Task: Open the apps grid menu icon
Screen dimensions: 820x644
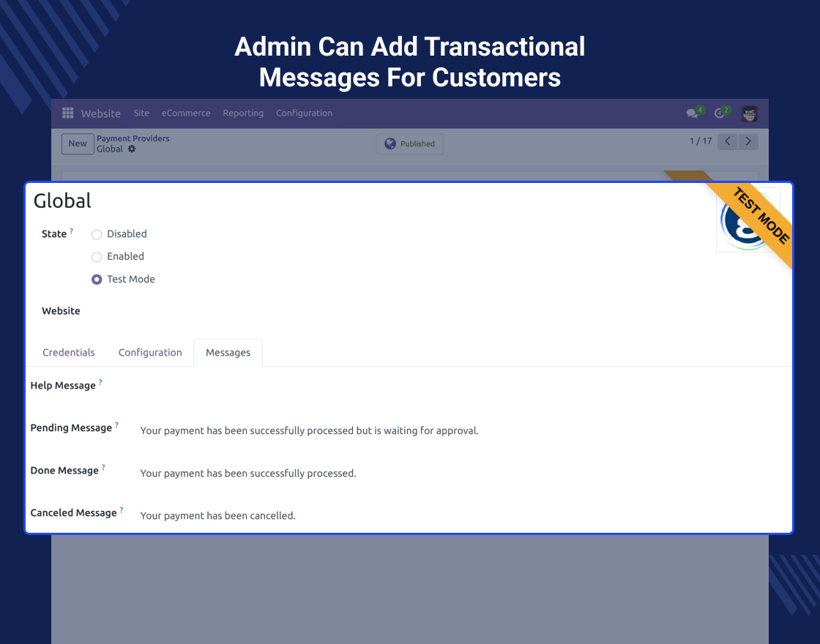Action: pos(67,113)
